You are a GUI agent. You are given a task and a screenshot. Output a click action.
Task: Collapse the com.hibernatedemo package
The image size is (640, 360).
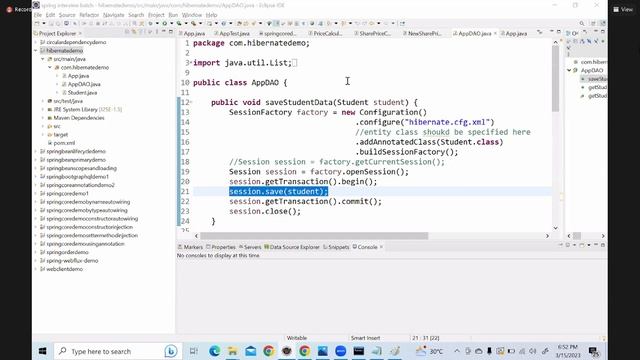pos(50,67)
